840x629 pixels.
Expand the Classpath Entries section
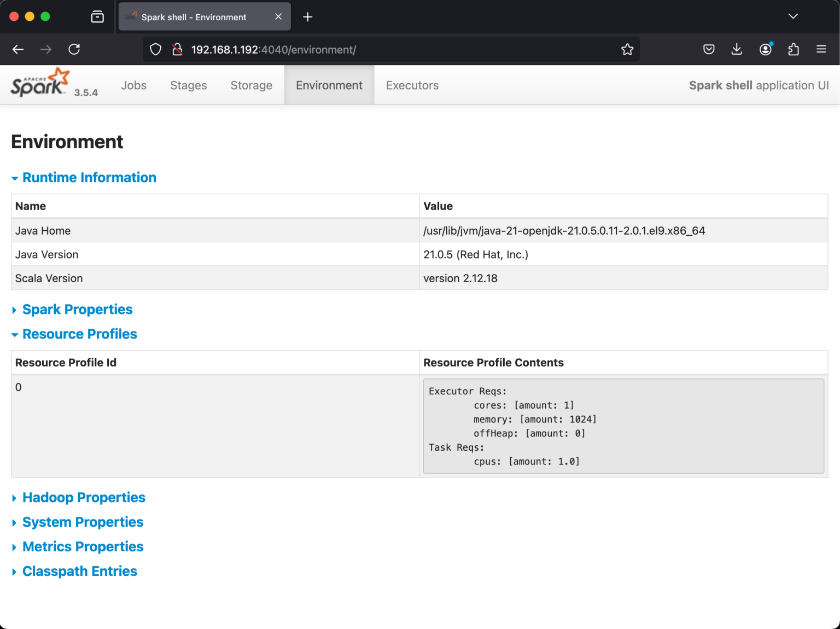point(79,571)
